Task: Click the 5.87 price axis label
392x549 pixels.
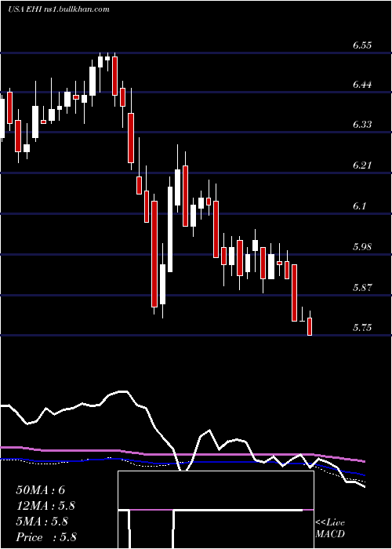Action: [362, 288]
